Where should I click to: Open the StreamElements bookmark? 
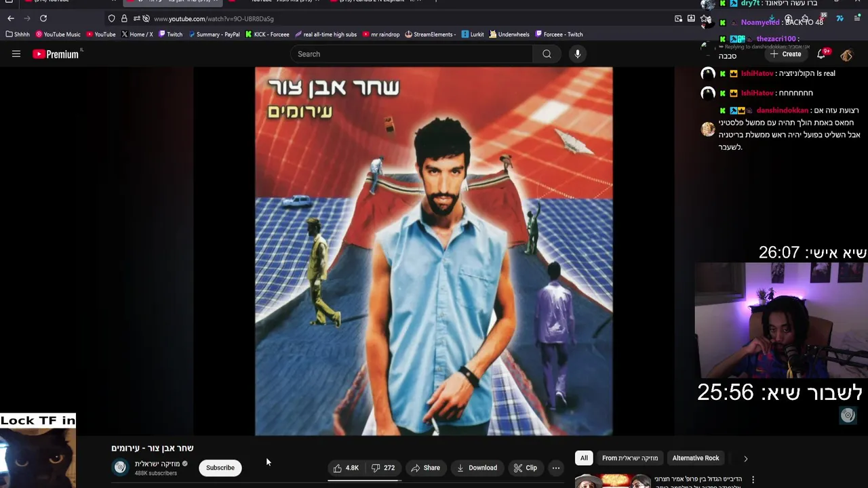(x=430, y=35)
